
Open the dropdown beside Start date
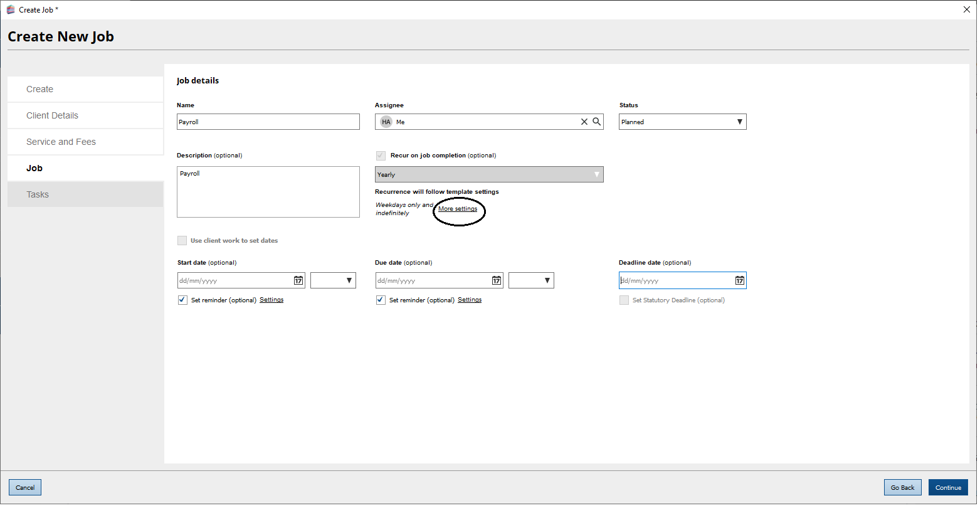click(x=334, y=281)
